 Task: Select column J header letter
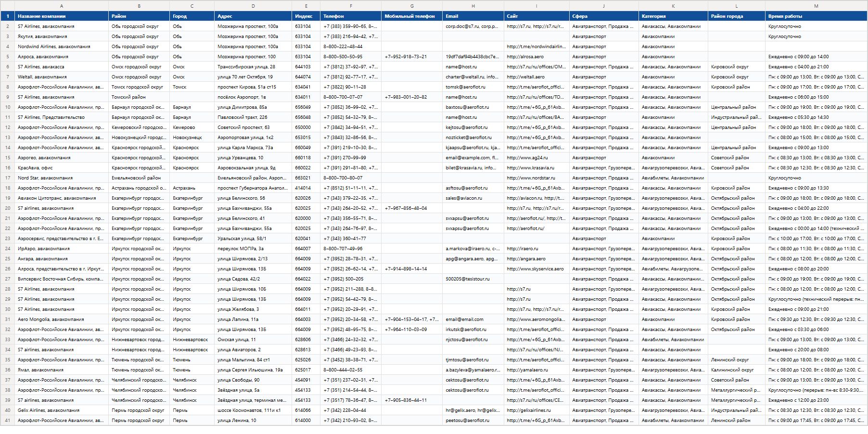(x=604, y=6)
